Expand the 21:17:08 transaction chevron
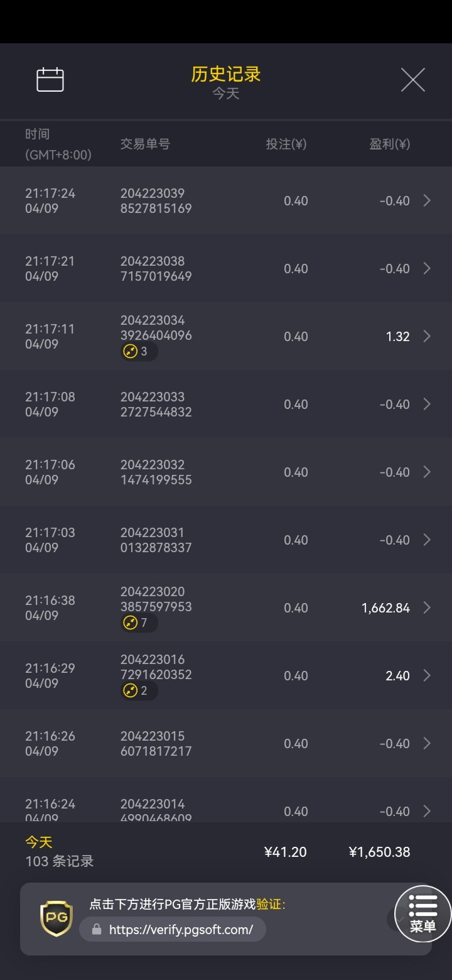The width and height of the screenshot is (452, 980). 427,404
